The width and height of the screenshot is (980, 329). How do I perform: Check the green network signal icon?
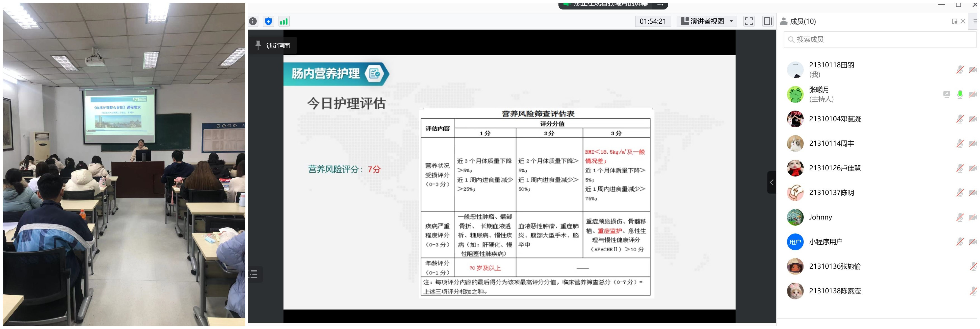click(284, 22)
